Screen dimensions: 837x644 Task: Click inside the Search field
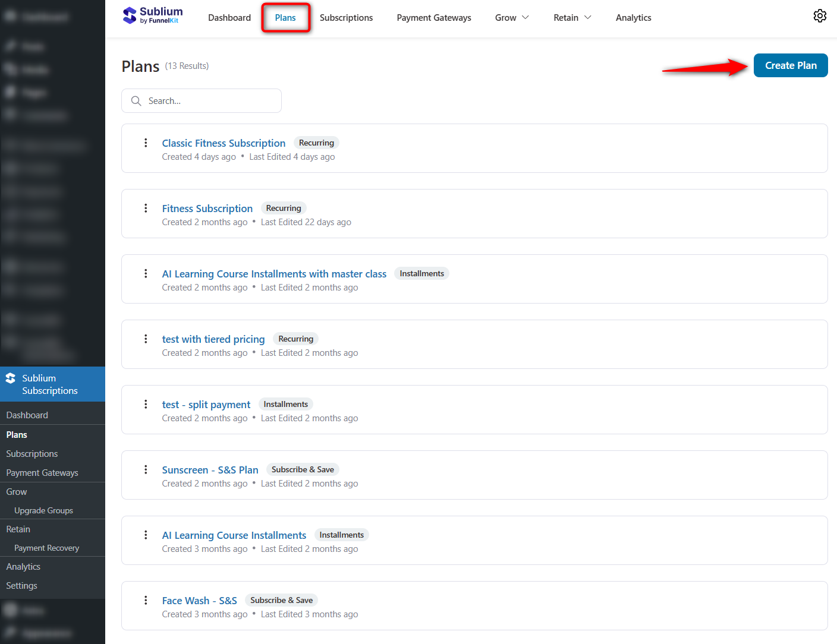pyautogui.click(x=202, y=100)
